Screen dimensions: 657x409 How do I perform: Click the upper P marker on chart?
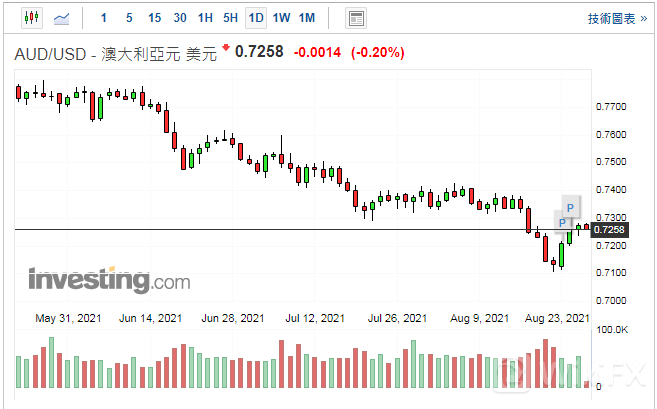[570, 206]
